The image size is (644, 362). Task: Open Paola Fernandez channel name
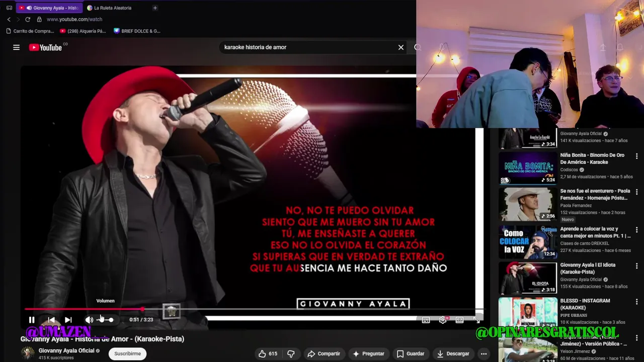tap(576, 206)
